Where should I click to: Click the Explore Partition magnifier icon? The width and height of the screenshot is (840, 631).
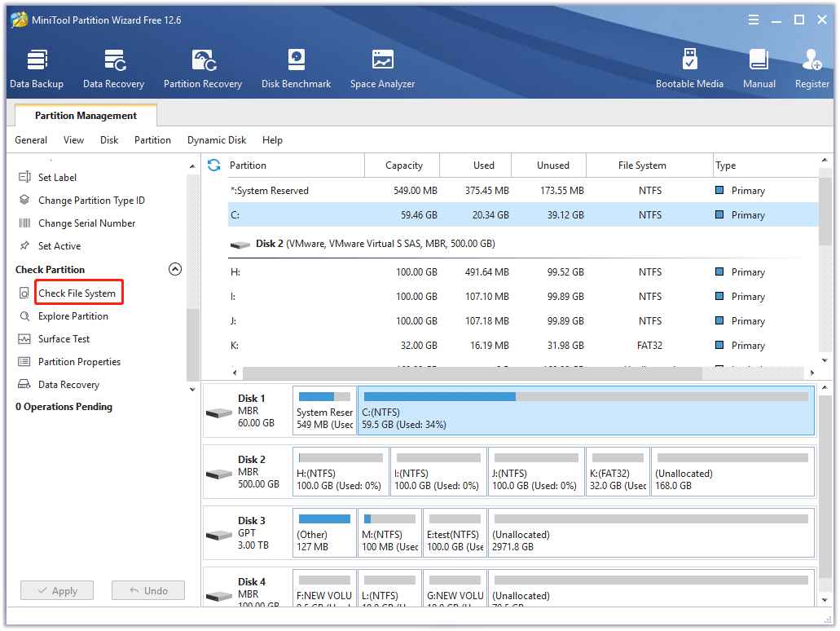coord(24,316)
